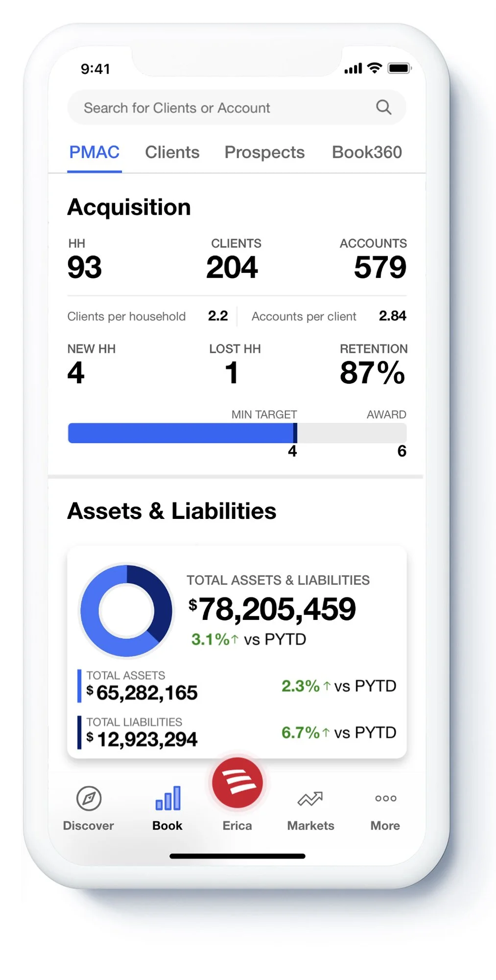Click the Search for Clients or Account field

pos(236,107)
